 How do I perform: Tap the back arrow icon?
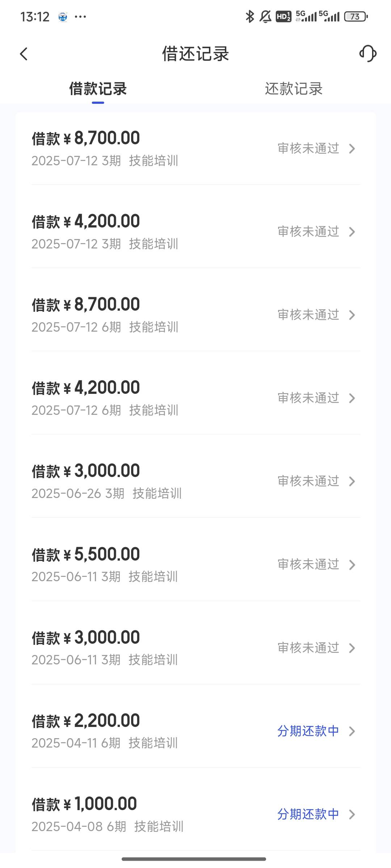click(x=24, y=54)
